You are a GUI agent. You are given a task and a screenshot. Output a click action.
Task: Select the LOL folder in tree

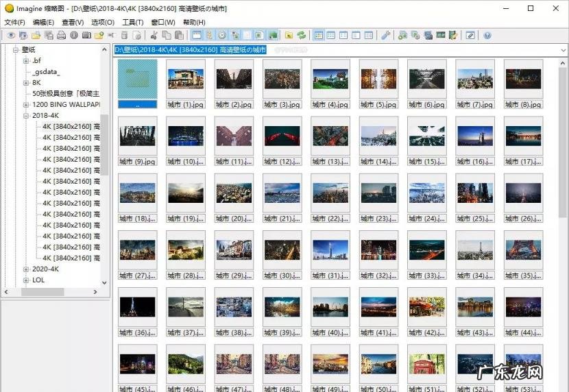[x=38, y=280]
